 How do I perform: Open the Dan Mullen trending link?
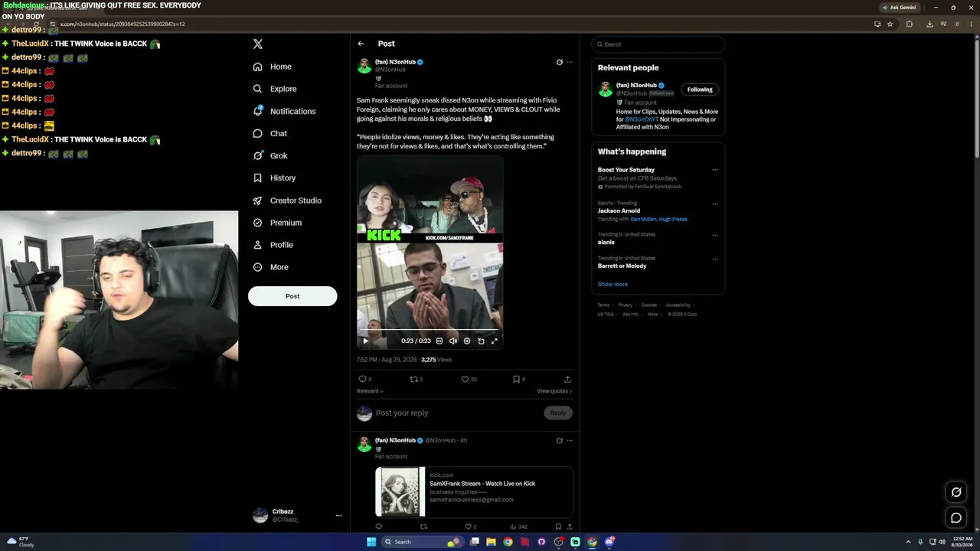(x=643, y=219)
